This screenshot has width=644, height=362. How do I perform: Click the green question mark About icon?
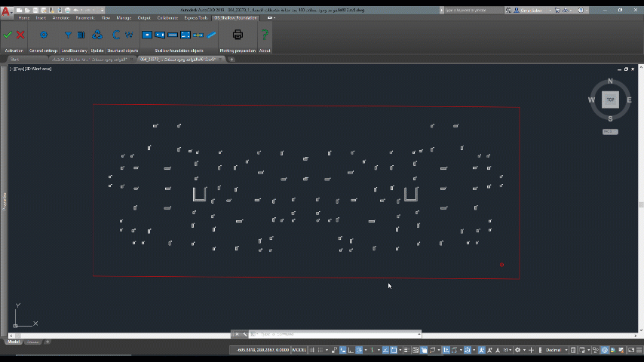(x=265, y=35)
